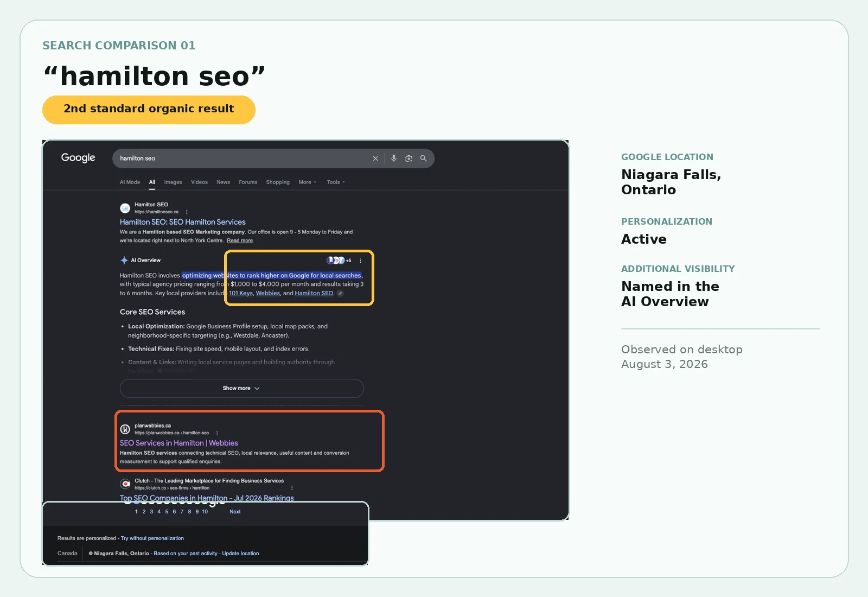Click the Technical Fixes bullet text

point(219,349)
